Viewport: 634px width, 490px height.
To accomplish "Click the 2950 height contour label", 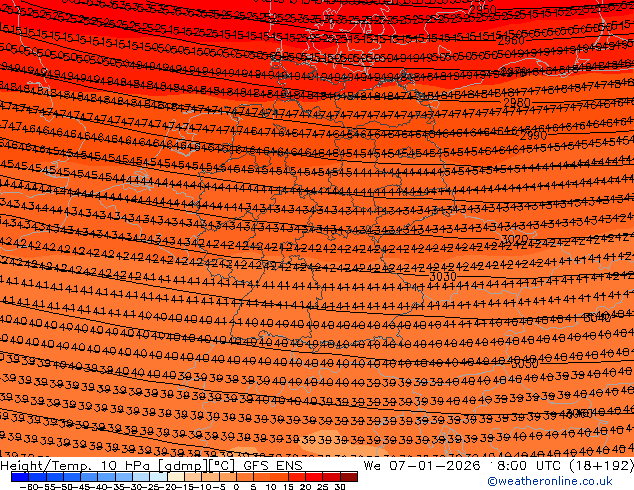I will coord(482,10).
